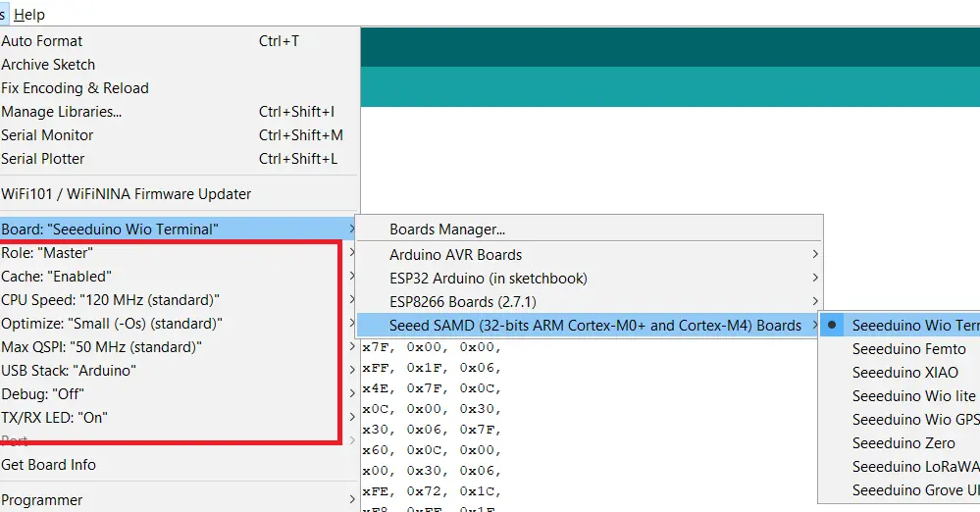Screen dimensions: 980x512
Task: Select Seeeduino Femto board
Action: pos(900,349)
